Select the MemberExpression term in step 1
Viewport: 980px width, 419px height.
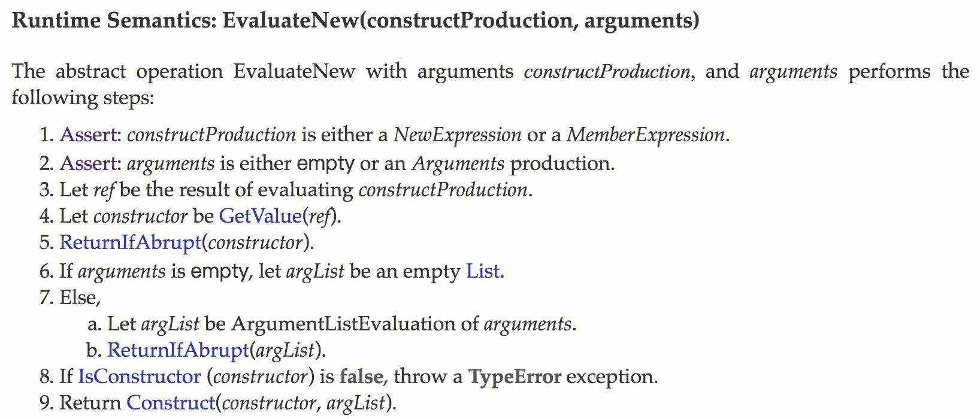click(646, 135)
